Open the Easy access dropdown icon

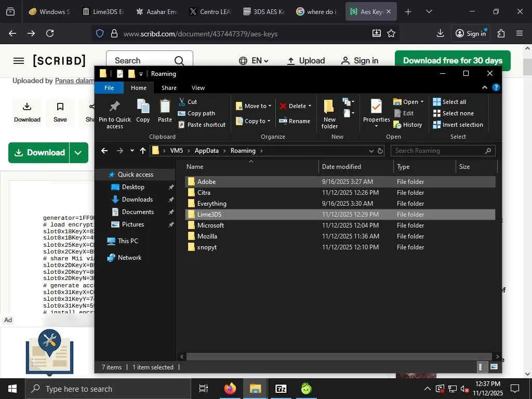[x=349, y=113]
